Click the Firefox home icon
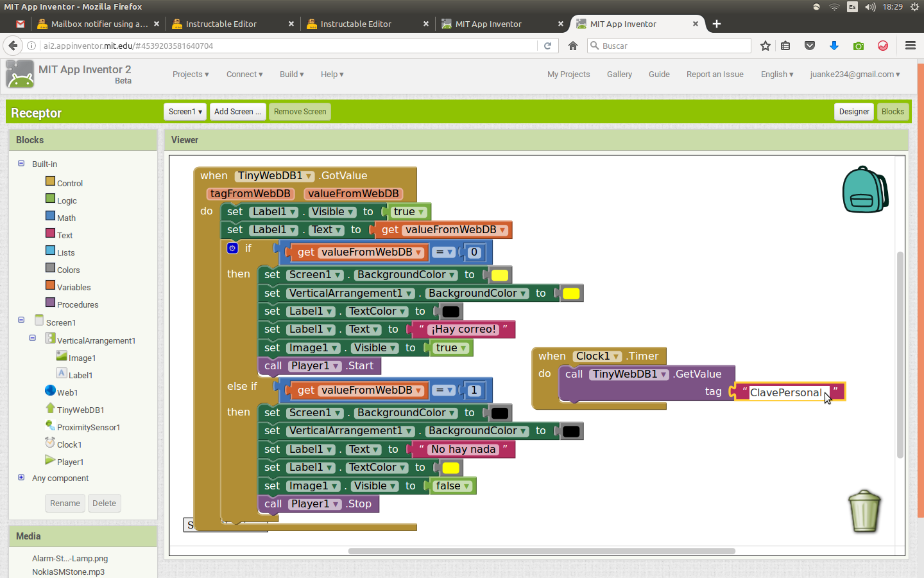924x578 pixels. coord(573,46)
